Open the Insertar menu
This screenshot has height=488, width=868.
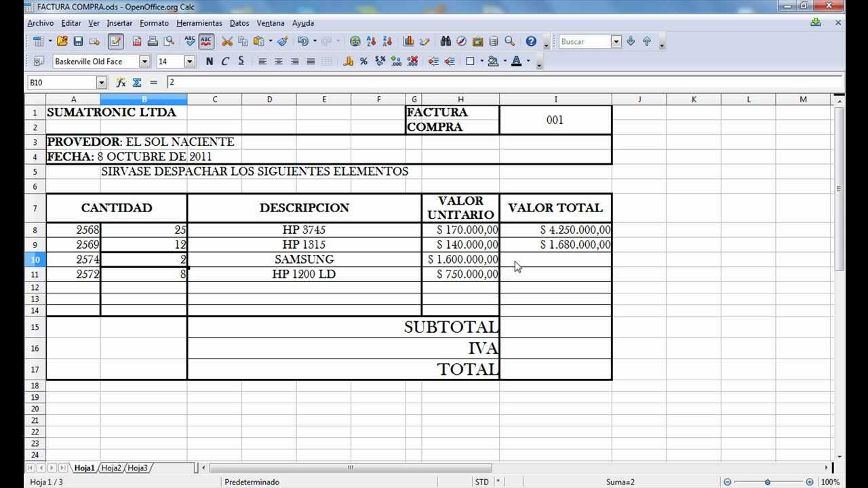pyautogui.click(x=119, y=23)
